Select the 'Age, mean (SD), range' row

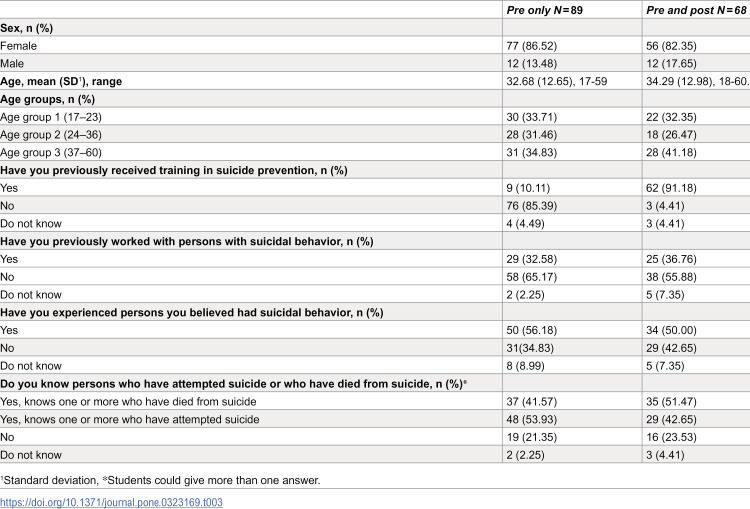375,81
